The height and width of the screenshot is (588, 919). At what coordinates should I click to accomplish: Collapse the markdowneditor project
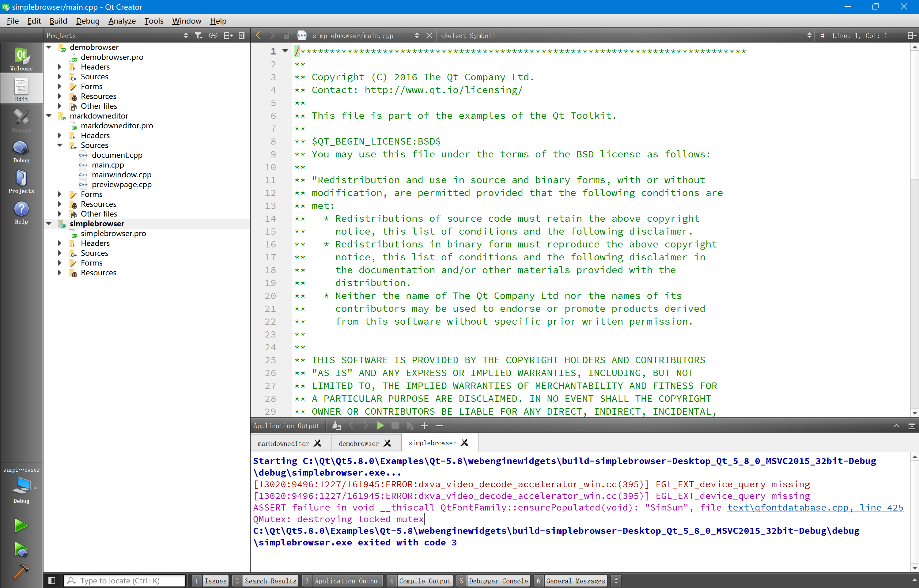click(49, 115)
